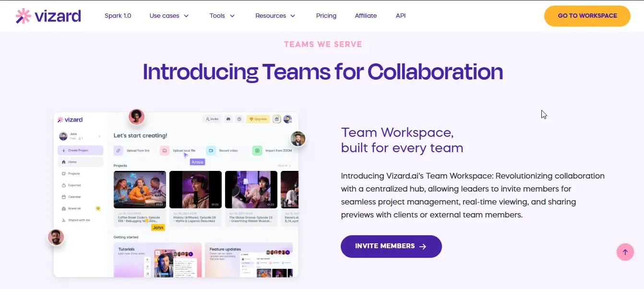Open The Global Groove Episode 23 thumbnail
The height and width of the screenshot is (289, 644).
(x=251, y=190)
